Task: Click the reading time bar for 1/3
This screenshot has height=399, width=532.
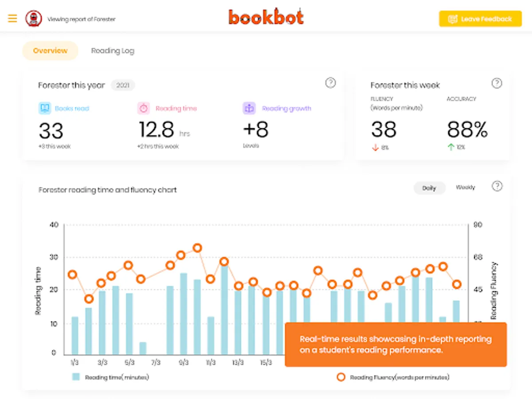Action: [x=75, y=335]
